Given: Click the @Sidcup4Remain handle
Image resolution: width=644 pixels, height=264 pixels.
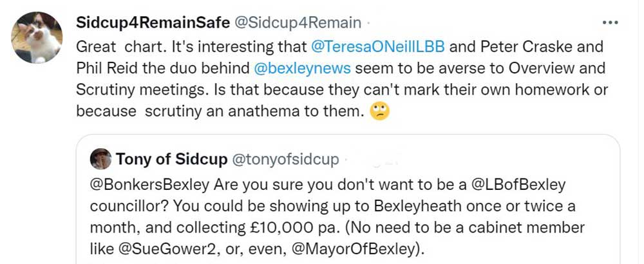Looking at the screenshot, I should click(x=298, y=23).
